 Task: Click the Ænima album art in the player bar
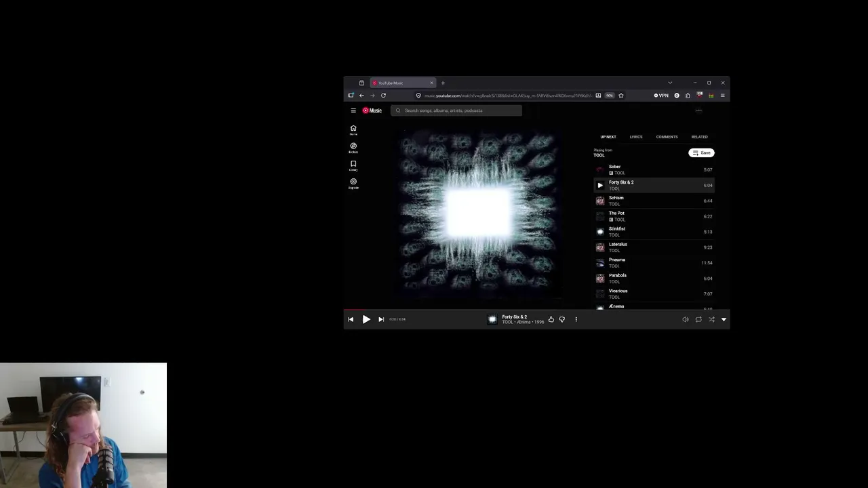pyautogui.click(x=492, y=319)
